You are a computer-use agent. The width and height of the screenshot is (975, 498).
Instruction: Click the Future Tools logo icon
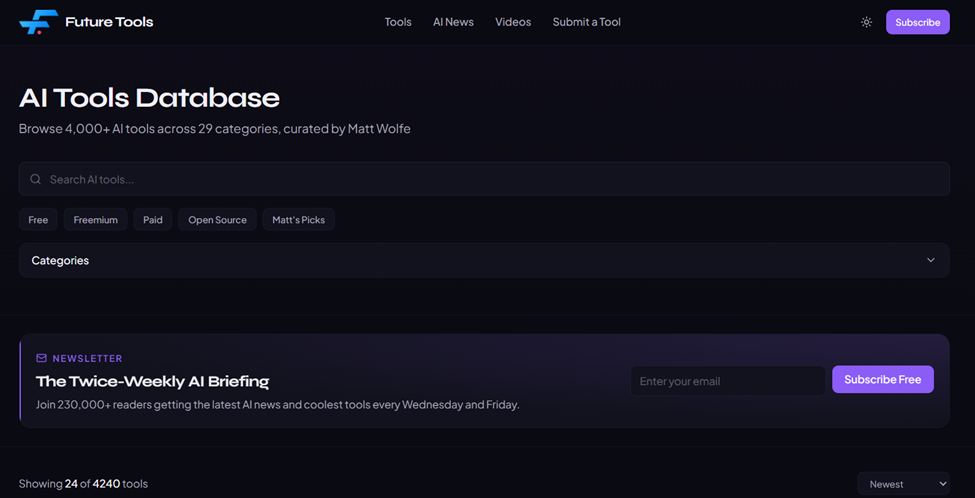[39, 22]
